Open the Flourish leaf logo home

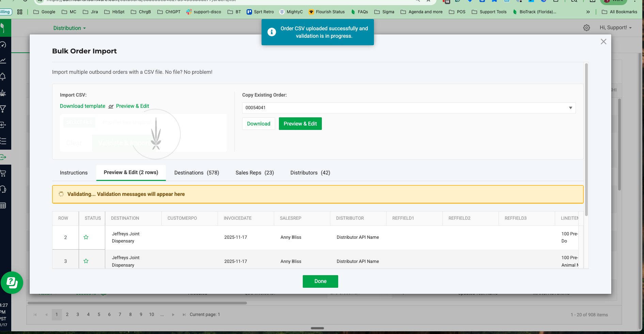coord(3,28)
